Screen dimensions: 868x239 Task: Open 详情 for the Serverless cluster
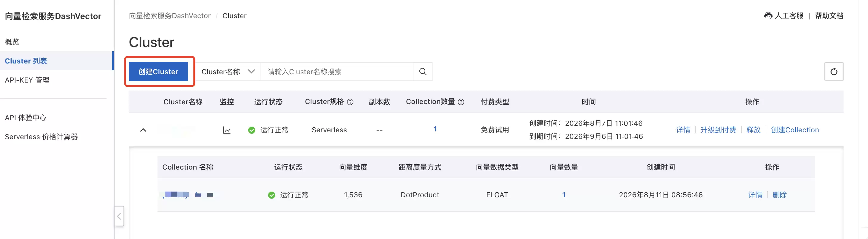click(683, 130)
